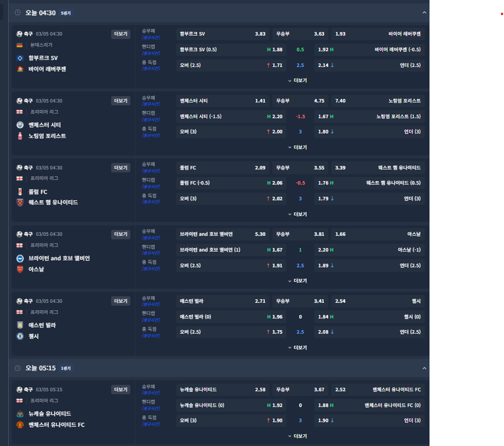Select Chelsea win odds 2.54
Image resolution: width=504 pixels, height=446 pixels.
[x=378, y=301]
